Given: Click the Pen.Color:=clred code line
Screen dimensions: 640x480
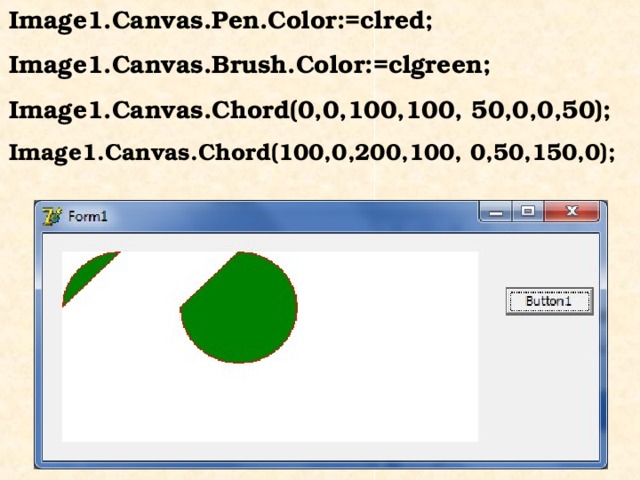Looking at the screenshot, I should pyautogui.click(x=220, y=21).
